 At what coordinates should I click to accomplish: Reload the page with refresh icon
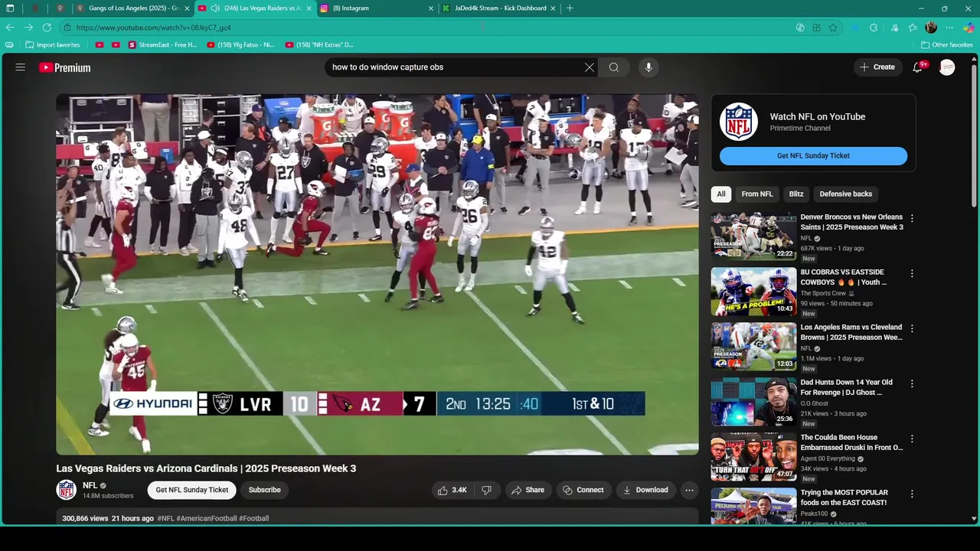pyautogui.click(x=47, y=28)
